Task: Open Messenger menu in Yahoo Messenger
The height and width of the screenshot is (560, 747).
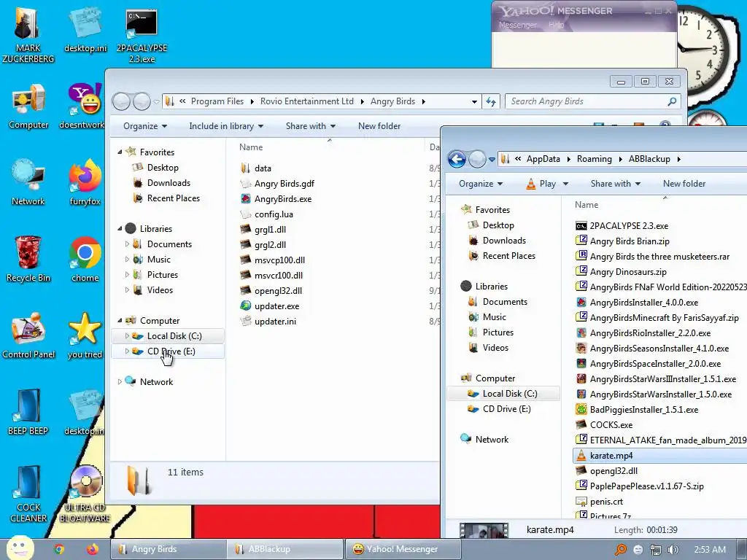Action: (518, 25)
